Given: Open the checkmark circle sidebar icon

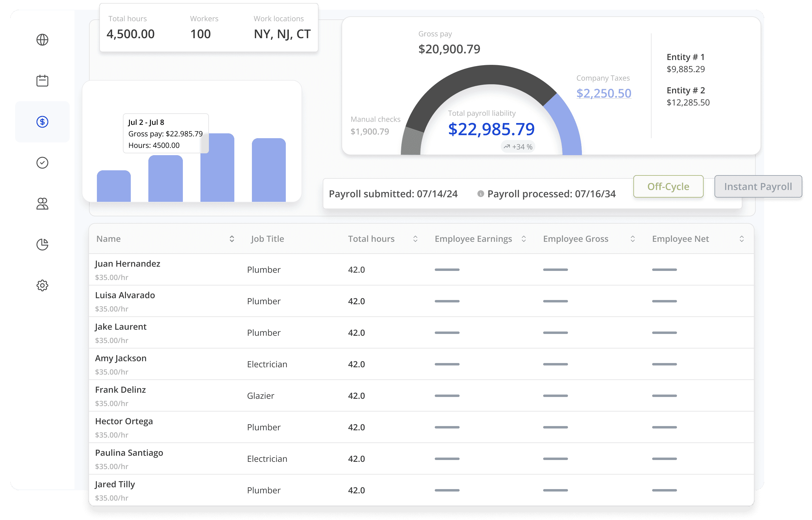Looking at the screenshot, I should pos(42,163).
